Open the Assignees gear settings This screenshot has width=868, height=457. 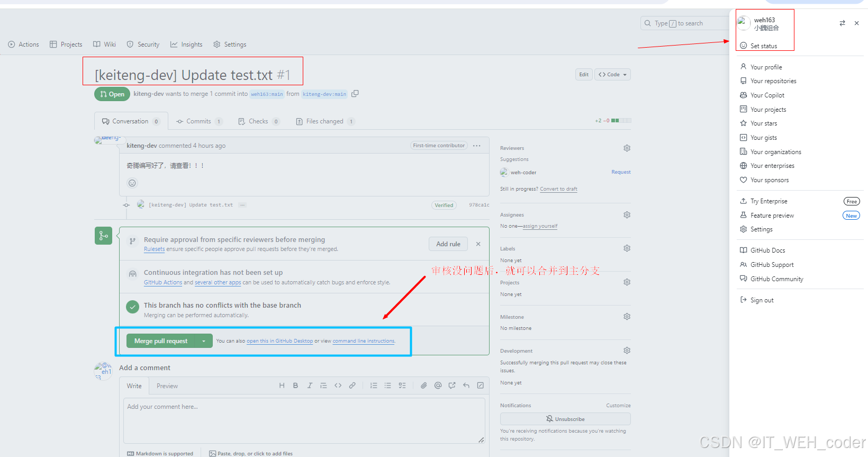627,215
